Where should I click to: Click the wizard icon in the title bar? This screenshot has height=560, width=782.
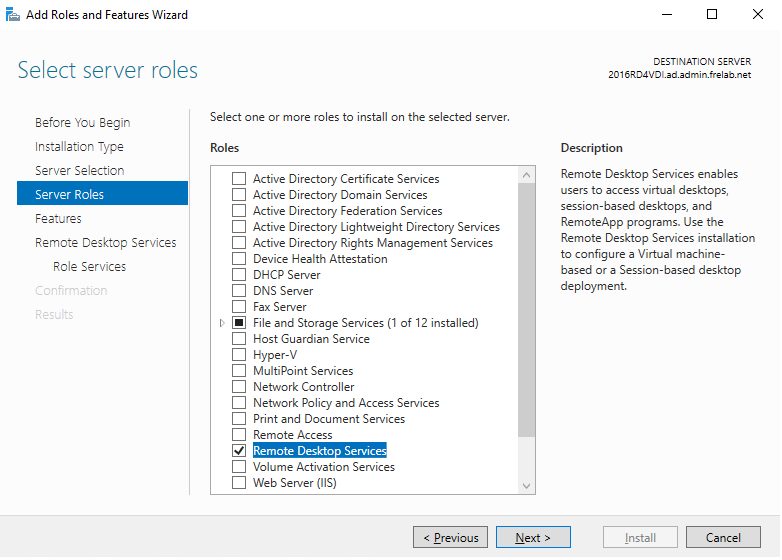[x=14, y=15]
